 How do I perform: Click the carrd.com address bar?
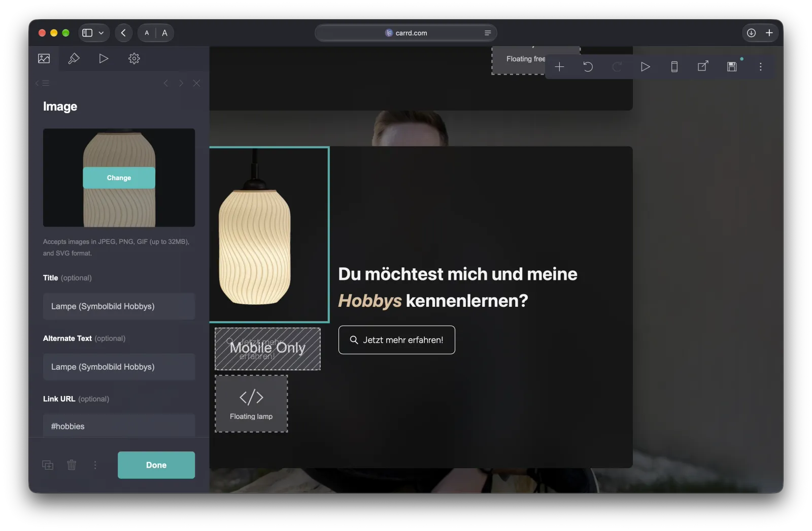405,33
